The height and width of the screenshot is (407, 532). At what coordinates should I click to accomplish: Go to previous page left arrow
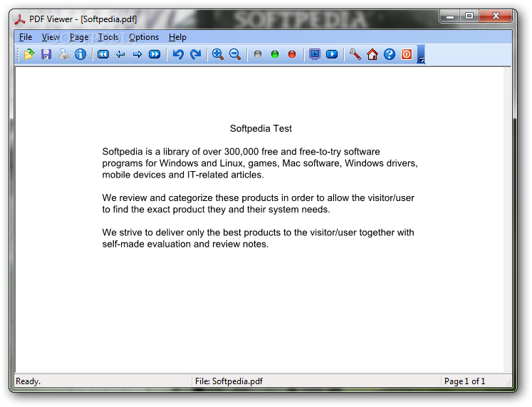[120, 54]
